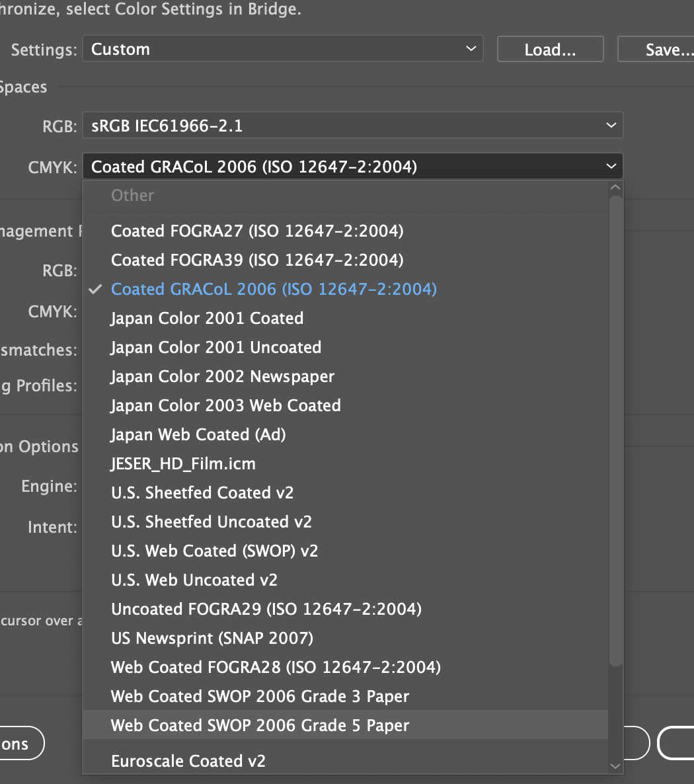Click the Load... button
The height and width of the screenshot is (784, 694).
tap(550, 49)
